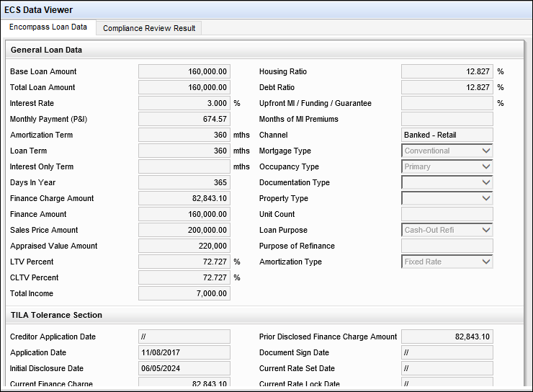This screenshot has width=533, height=392.
Task: Click the Total Loan Amount field
Action: pos(184,87)
